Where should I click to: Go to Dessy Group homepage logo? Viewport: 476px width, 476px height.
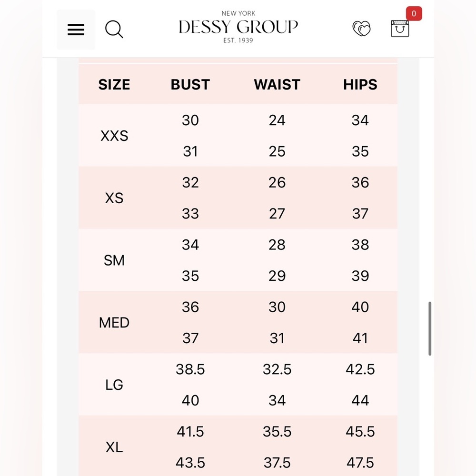tap(238, 27)
